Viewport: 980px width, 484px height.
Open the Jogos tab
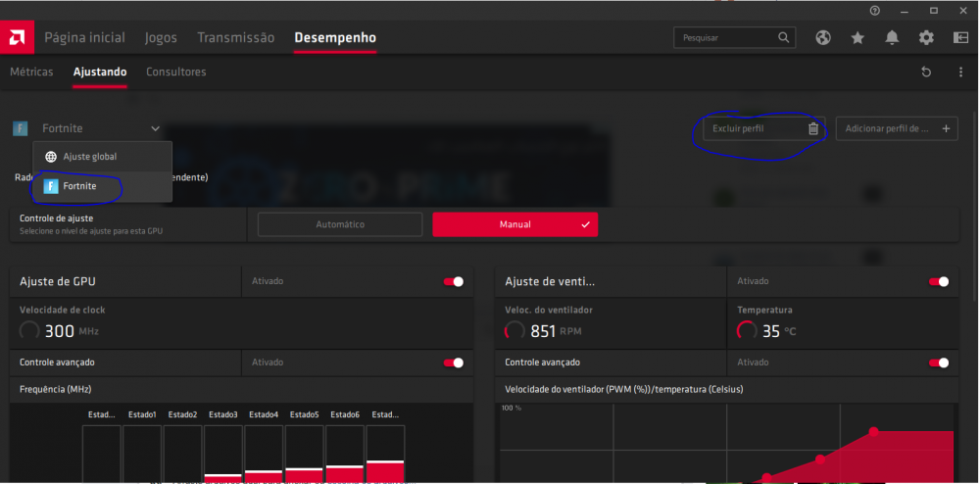click(161, 38)
